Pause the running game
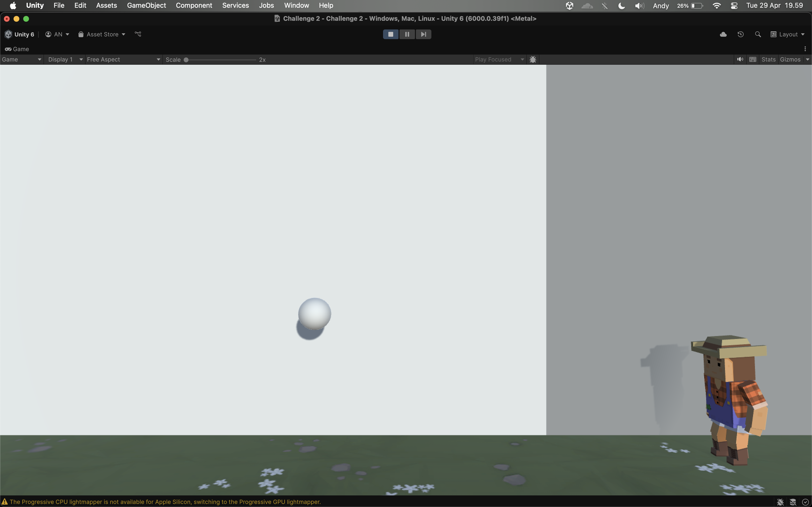The height and width of the screenshot is (507, 812). point(407,34)
